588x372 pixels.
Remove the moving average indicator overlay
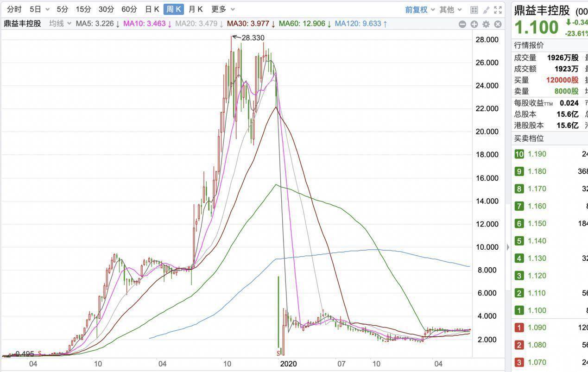pos(498,24)
